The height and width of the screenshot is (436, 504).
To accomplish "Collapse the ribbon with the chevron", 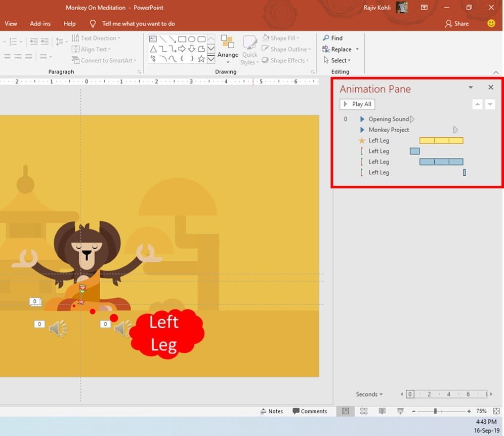I will click(496, 72).
